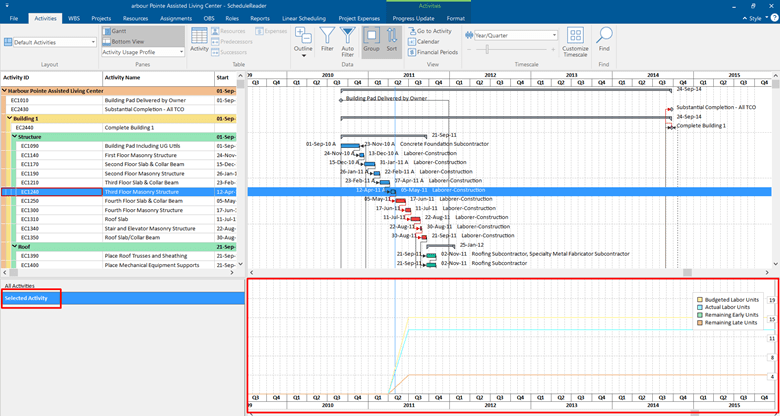Image resolution: width=780 pixels, height=416 pixels.
Task: Select EC2430 Substantial Completion row
Action: 119,109
